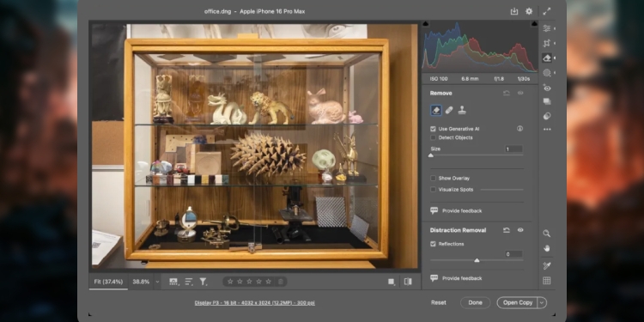Viewport: 644px width, 322px height.
Task: Open the three-dot more options menu
Action: tap(547, 130)
